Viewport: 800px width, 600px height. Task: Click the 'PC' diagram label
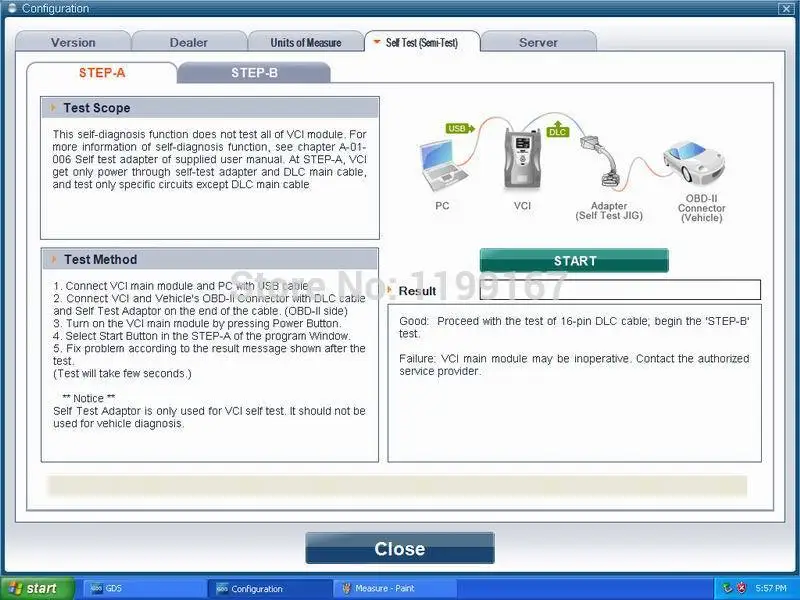[x=442, y=206]
